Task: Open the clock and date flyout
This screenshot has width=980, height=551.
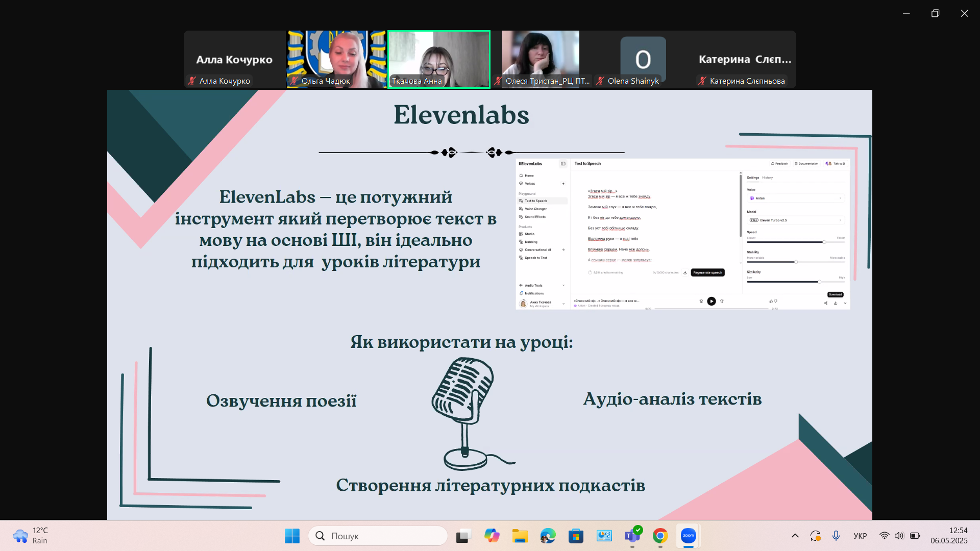Action: point(948,536)
